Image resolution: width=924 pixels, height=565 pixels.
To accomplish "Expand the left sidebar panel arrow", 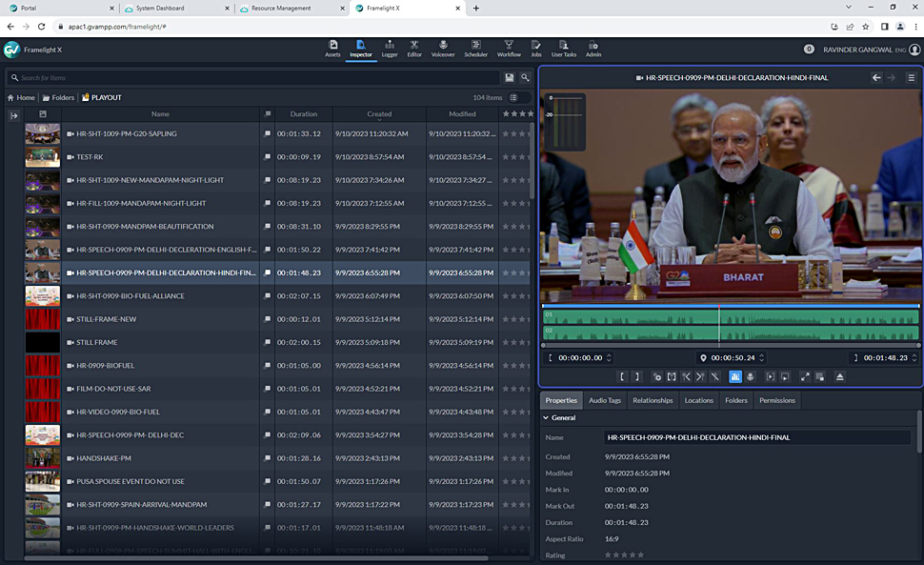I will click(14, 115).
